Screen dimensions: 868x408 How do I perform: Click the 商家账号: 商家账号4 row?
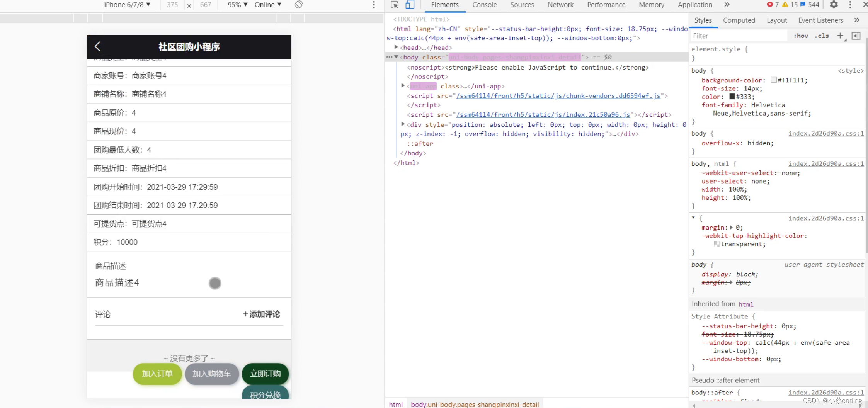(189, 76)
